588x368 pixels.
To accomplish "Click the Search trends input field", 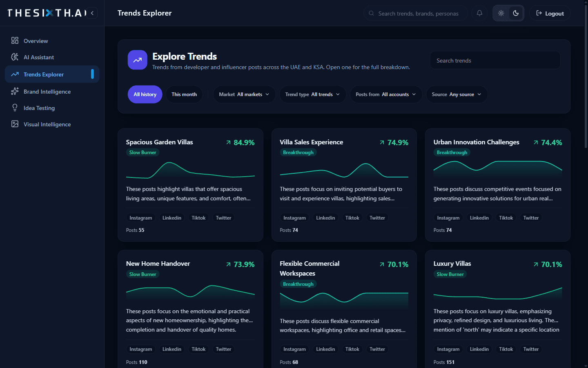I will [495, 61].
